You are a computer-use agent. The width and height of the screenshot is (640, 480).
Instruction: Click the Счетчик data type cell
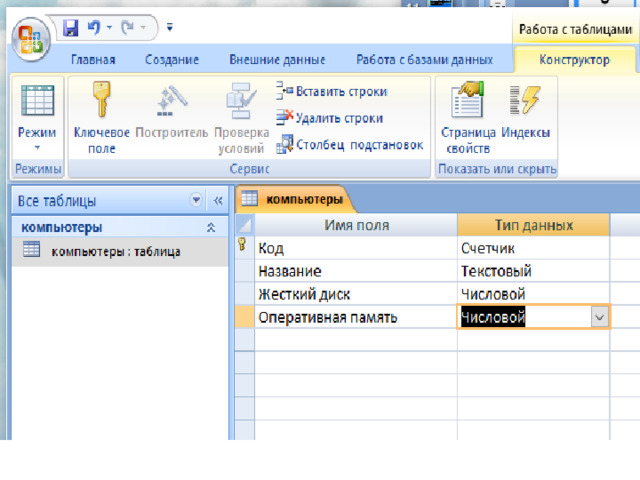click(x=533, y=248)
